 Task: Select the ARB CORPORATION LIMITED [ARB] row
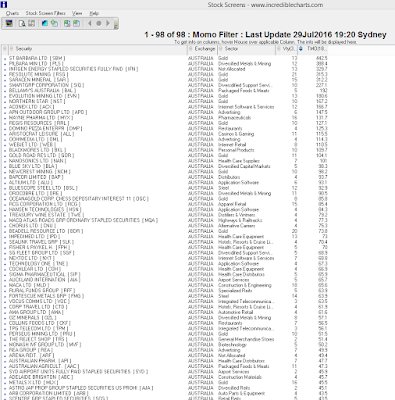165,393
